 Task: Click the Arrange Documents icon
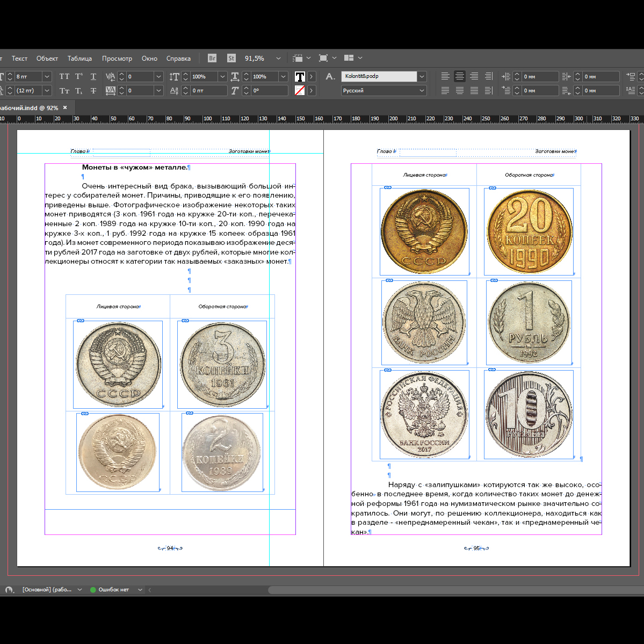[x=349, y=58]
